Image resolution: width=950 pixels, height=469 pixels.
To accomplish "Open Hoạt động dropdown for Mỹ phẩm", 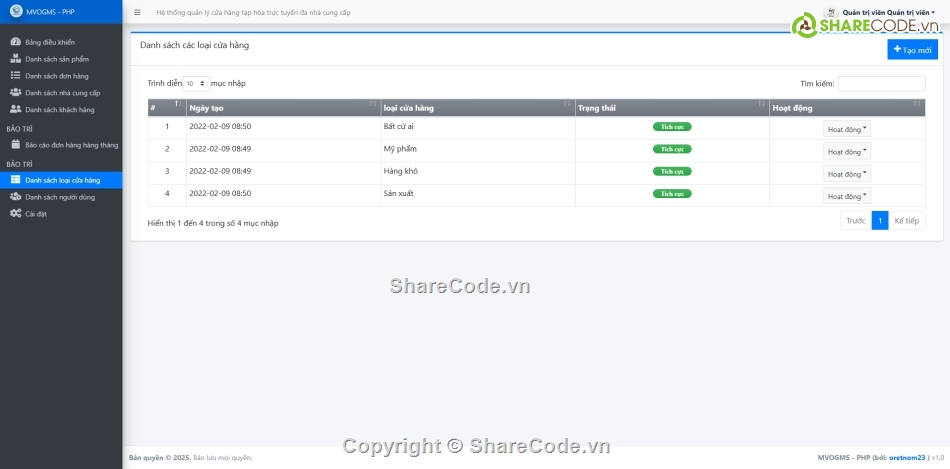I will (847, 152).
